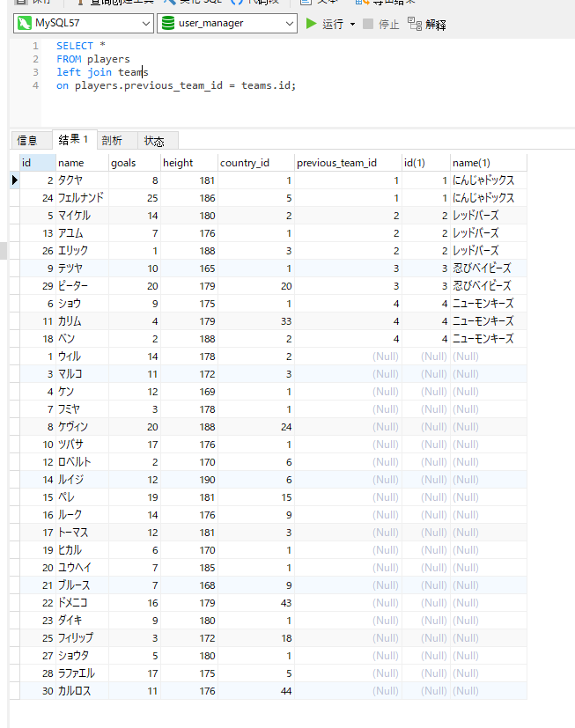Expand the Run (运行) options arrow
The image size is (575, 728).
click(352, 24)
